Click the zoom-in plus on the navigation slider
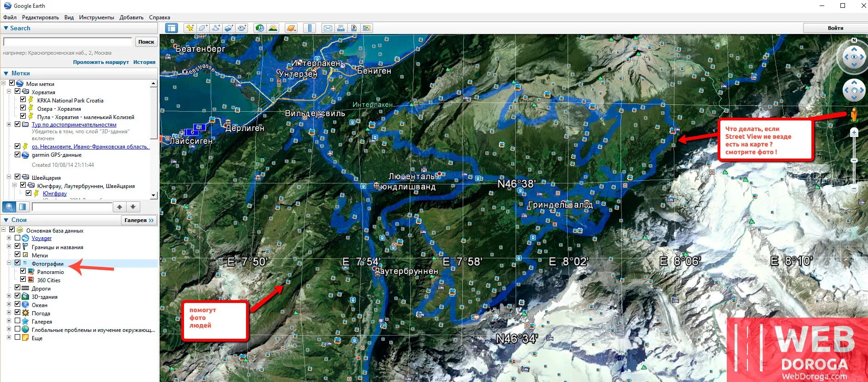This screenshot has height=382, width=868. (854, 132)
